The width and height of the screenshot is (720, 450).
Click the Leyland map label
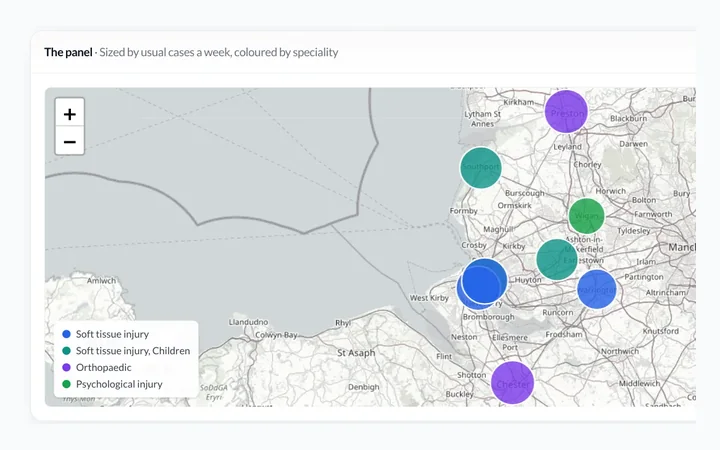[x=567, y=147]
